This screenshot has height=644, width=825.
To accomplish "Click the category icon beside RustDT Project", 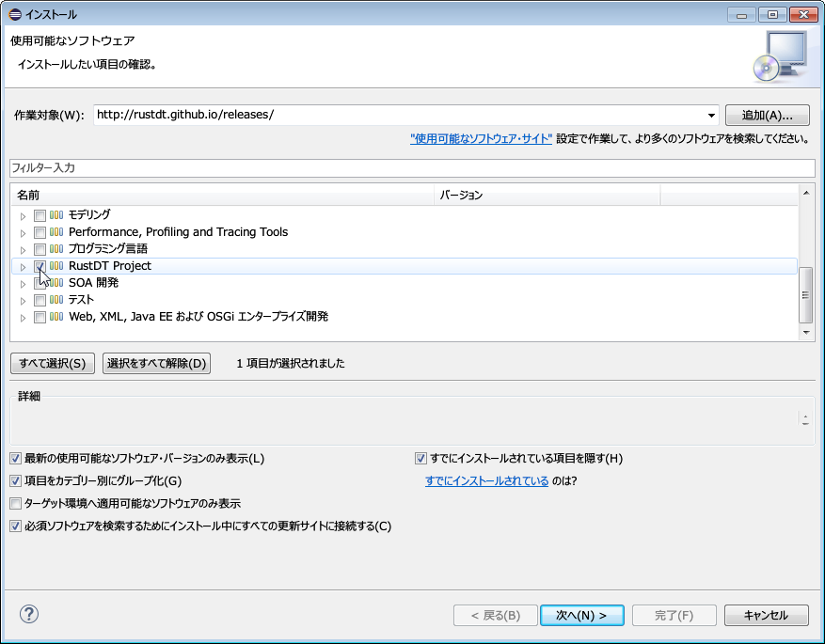I will (x=56, y=265).
